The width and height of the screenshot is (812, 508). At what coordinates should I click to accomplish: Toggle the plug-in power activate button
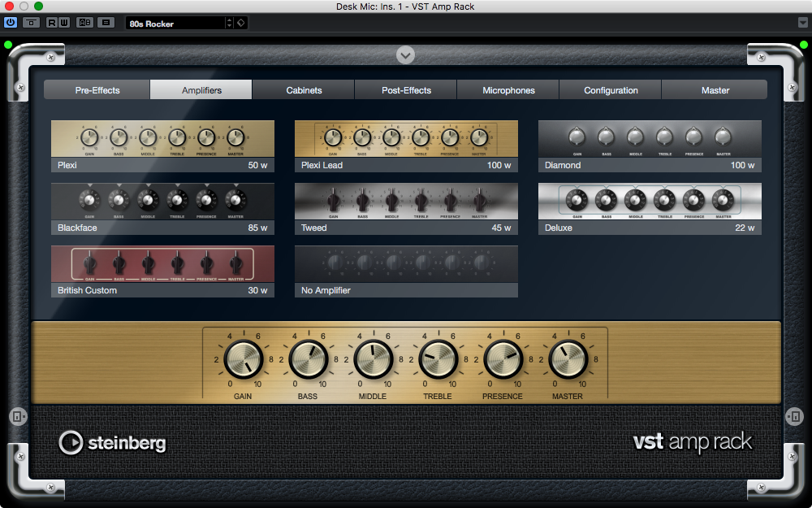(x=11, y=23)
